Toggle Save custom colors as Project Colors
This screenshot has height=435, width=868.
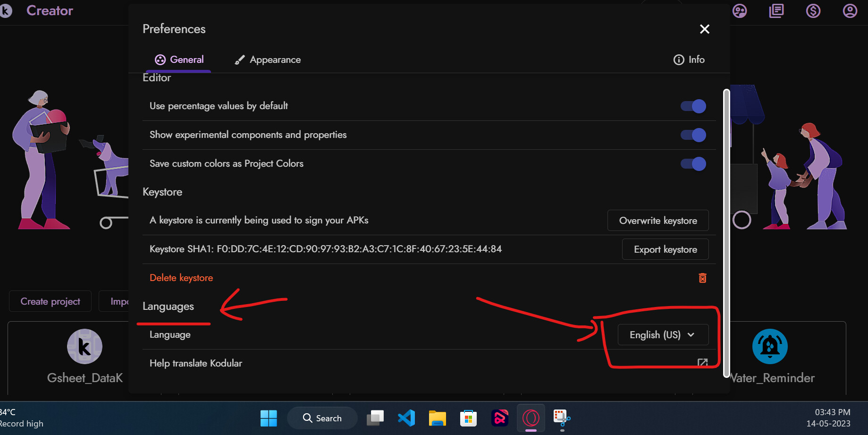coord(693,164)
